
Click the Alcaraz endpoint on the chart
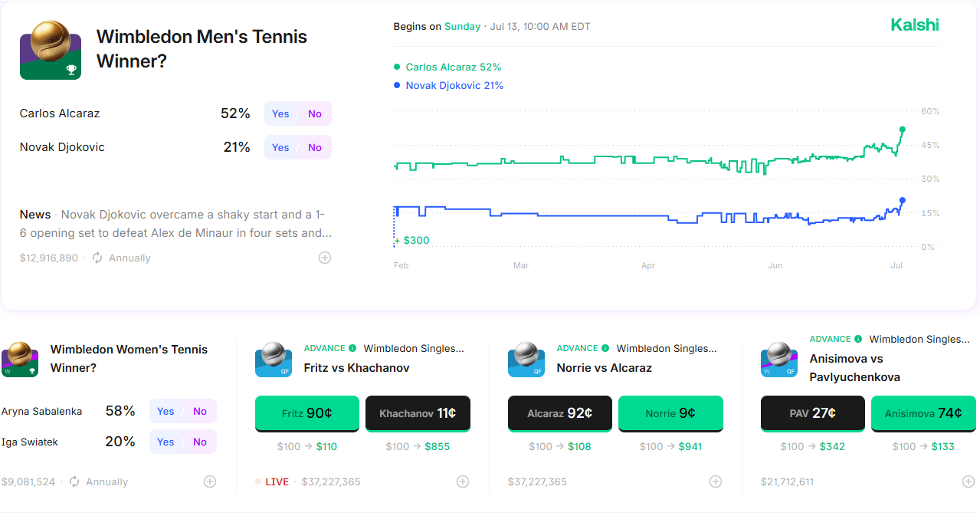(903, 130)
